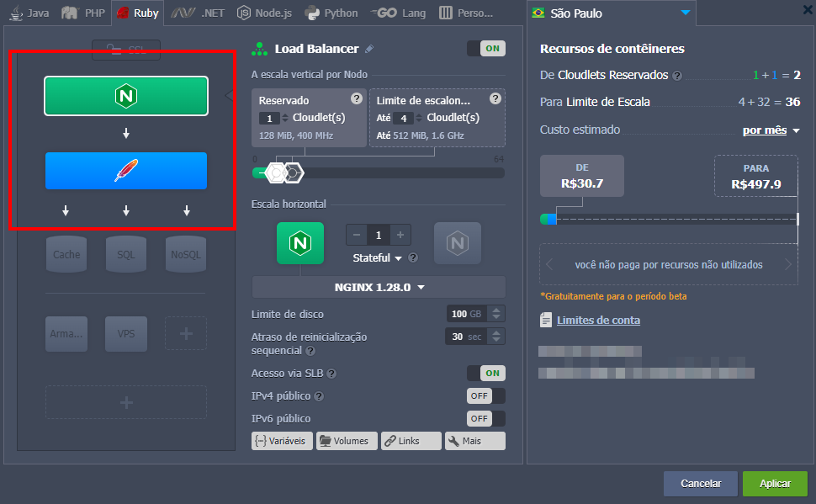
Task: Add a NoSQL database node
Action: [186, 255]
